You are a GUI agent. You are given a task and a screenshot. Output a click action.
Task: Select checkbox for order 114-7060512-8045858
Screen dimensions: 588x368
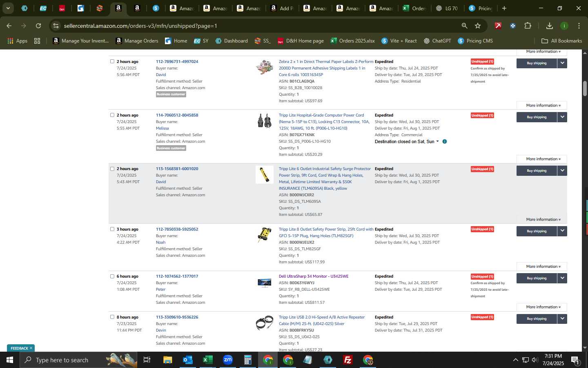pos(112,115)
